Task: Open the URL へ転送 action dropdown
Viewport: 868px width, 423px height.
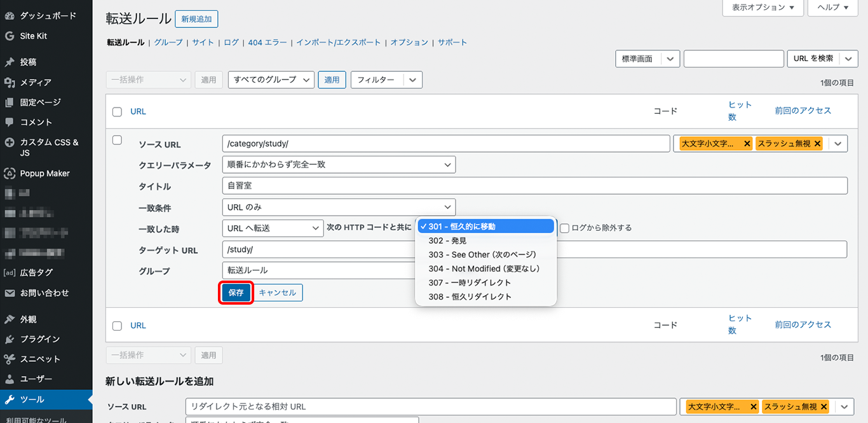Action: pos(273,228)
